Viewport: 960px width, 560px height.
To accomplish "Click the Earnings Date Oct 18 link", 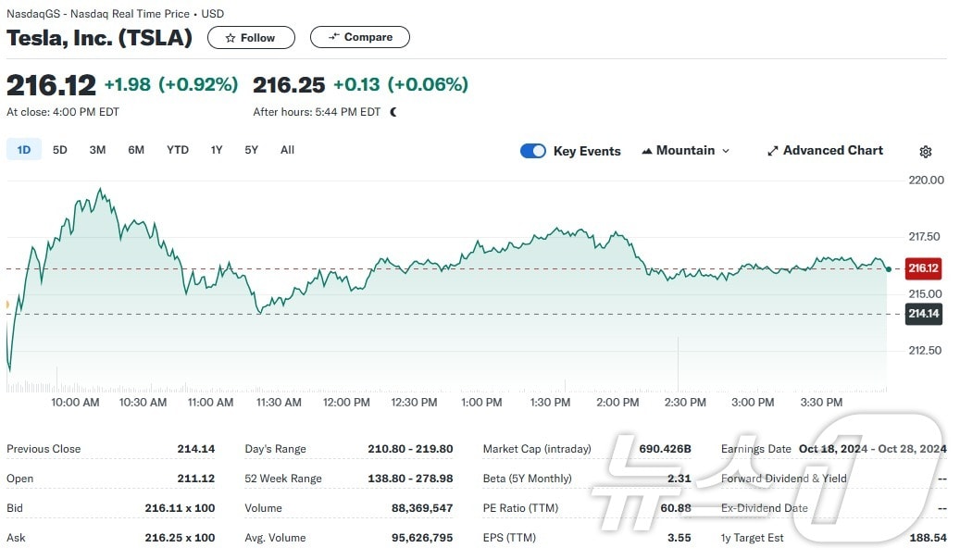I will click(831, 448).
